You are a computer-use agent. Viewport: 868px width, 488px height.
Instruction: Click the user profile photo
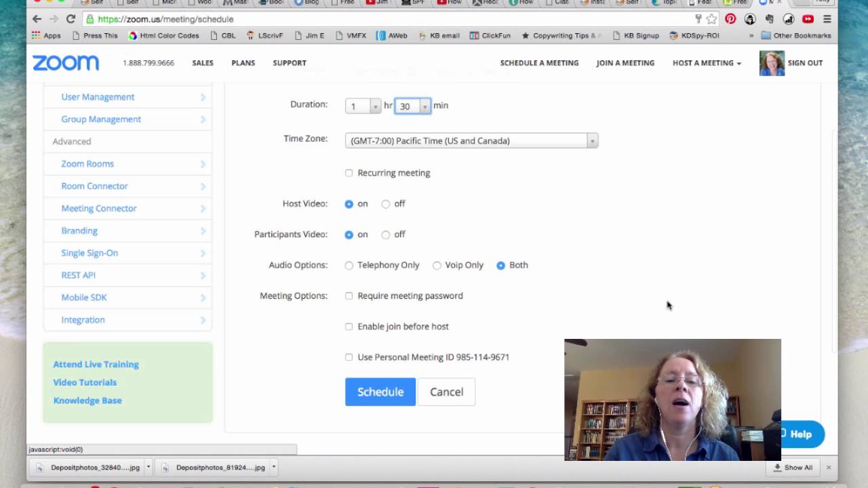(x=772, y=63)
